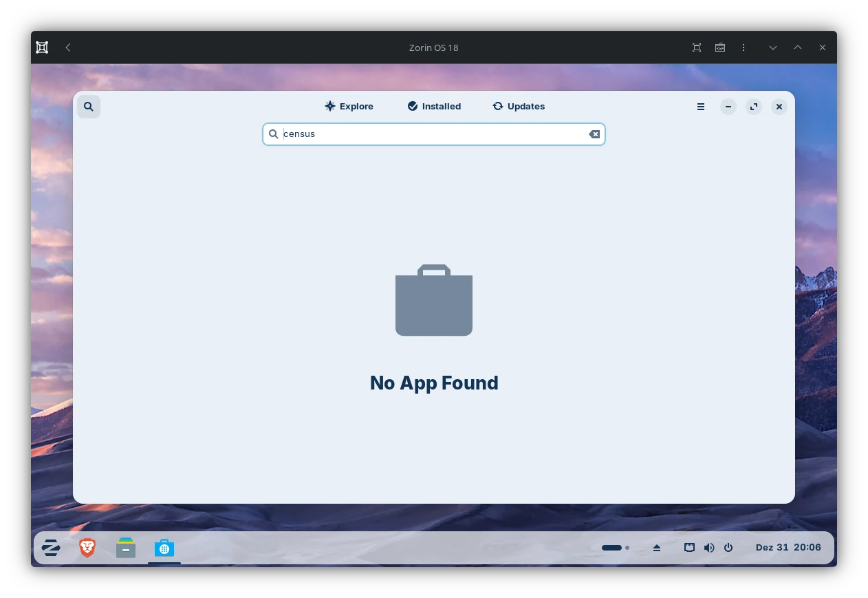Switch workspace using the workspace indicator

pyautogui.click(x=615, y=548)
